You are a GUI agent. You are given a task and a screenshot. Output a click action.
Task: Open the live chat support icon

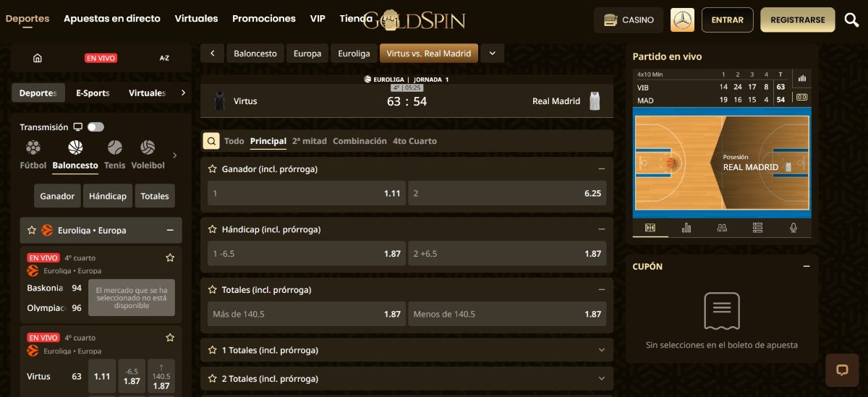coord(842,370)
